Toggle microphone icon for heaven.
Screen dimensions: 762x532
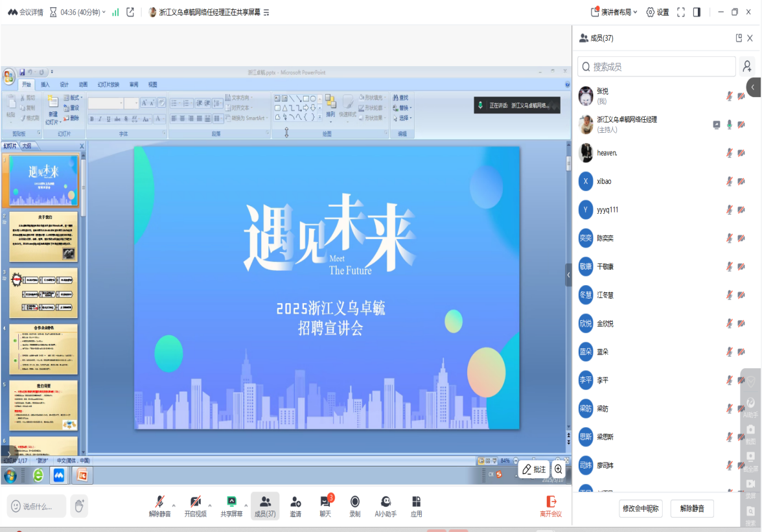pos(729,153)
